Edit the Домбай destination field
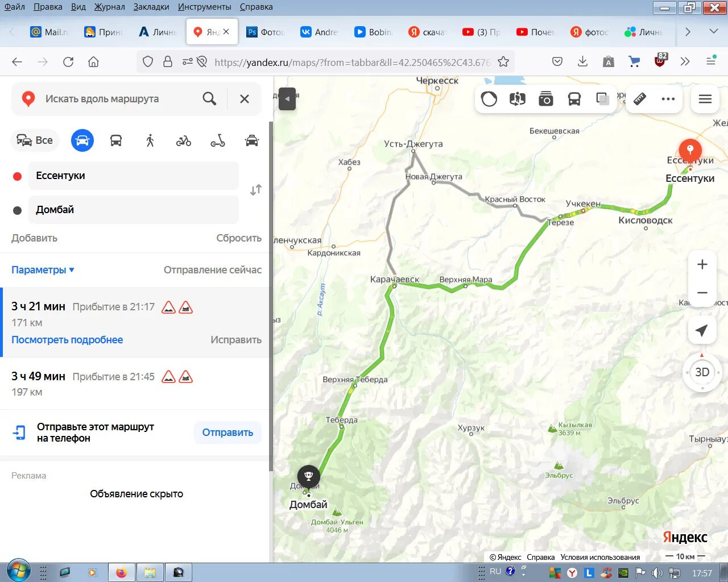 (x=134, y=210)
